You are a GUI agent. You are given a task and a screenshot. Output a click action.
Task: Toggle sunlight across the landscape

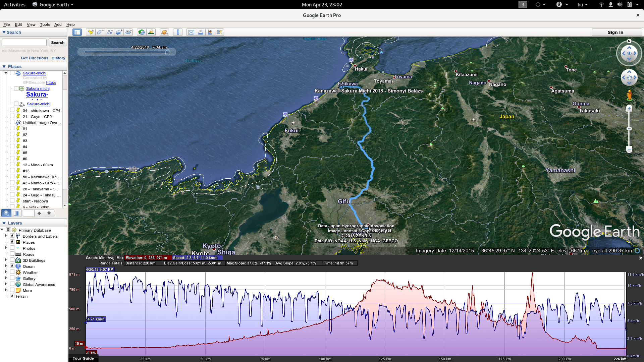151,32
